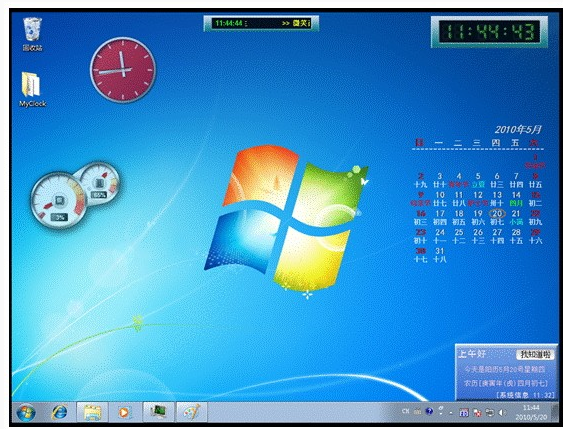The width and height of the screenshot is (563, 429).
Task: Click the 五 weekday header in calendar
Action: point(516,143)
